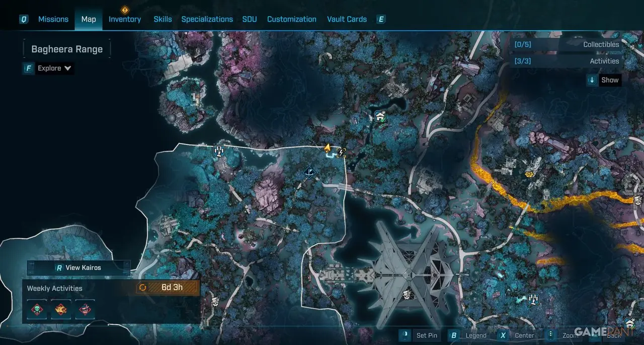Click the alert badge above Inventory
The height and width of the screenshot is (345, 644).
click(125, 10)
